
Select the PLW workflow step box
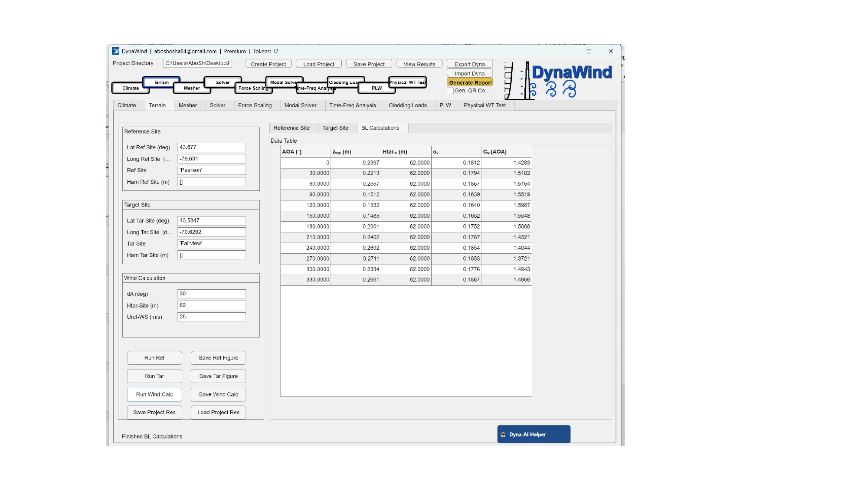point(377,88)
